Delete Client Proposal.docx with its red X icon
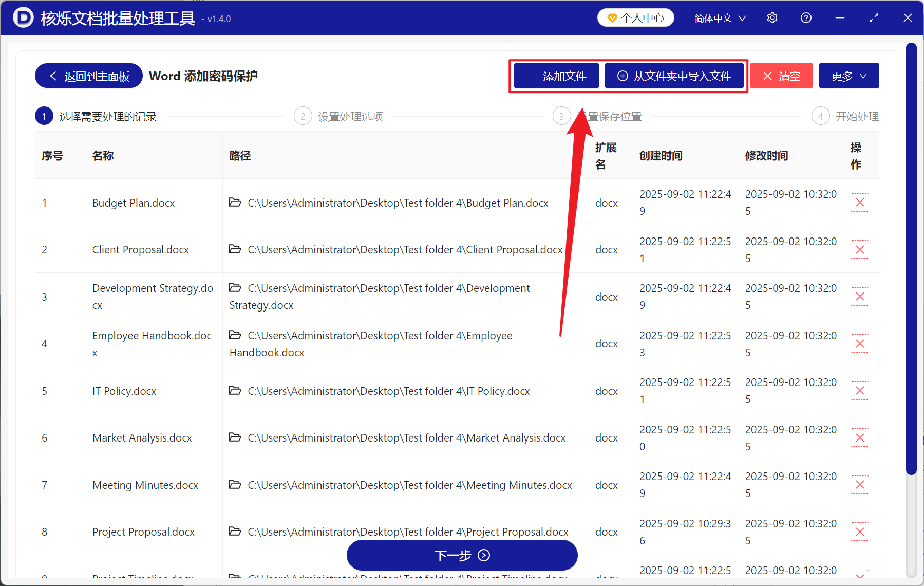The height and width of the screenshot is (586, 924). point(859,249)
